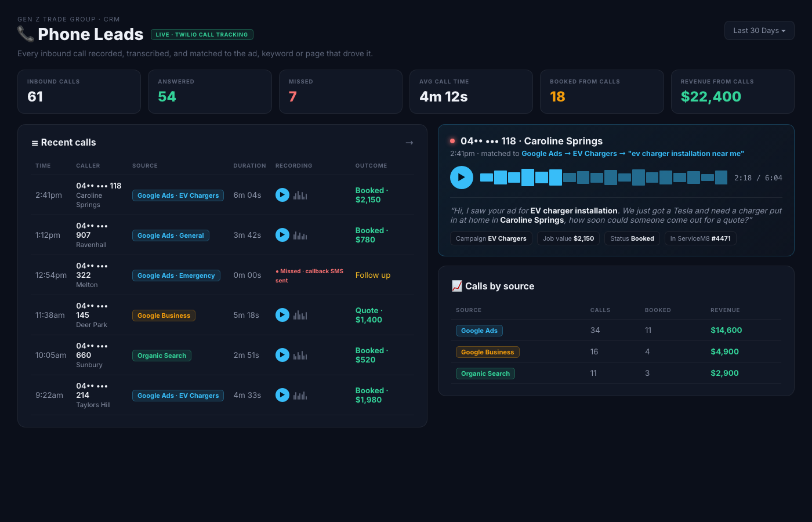This screenshot has height=522, width=812.
Task: Open recent calls arrow icon
Action: [x=409, y=143]
